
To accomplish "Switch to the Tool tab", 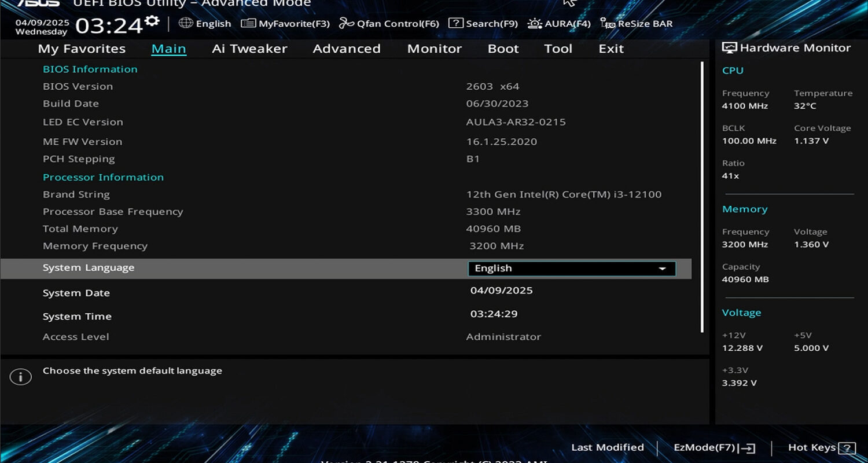I will pos(558,49).
